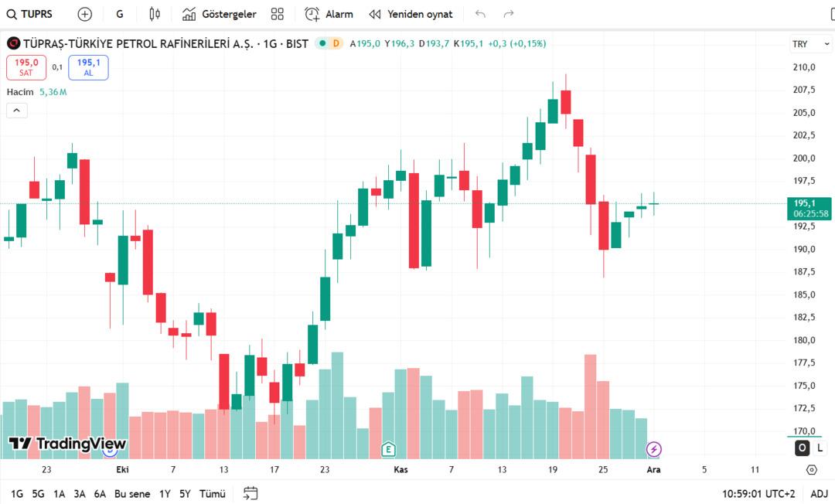The image size is (835, 504).
Task: Click the 195,1 AL buy button
Action: [88, 67]
